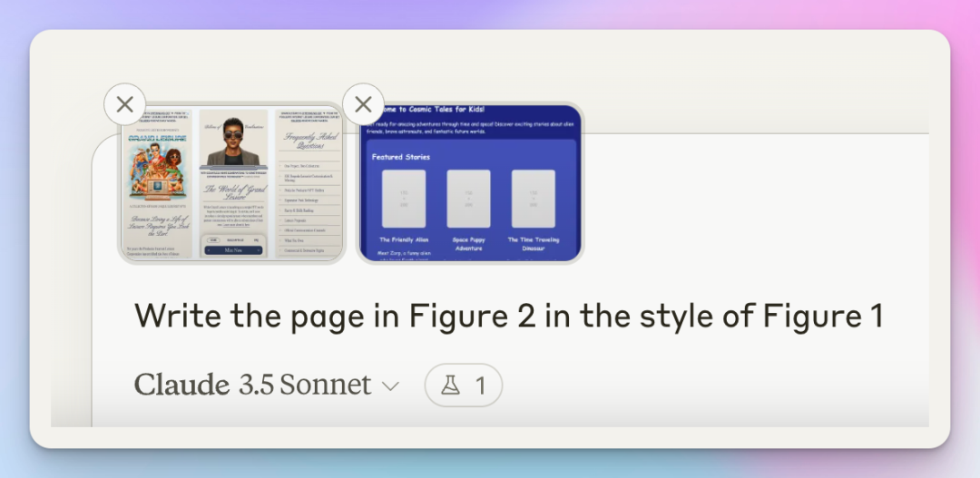Click the word Claude in model selector

point(181,385)
